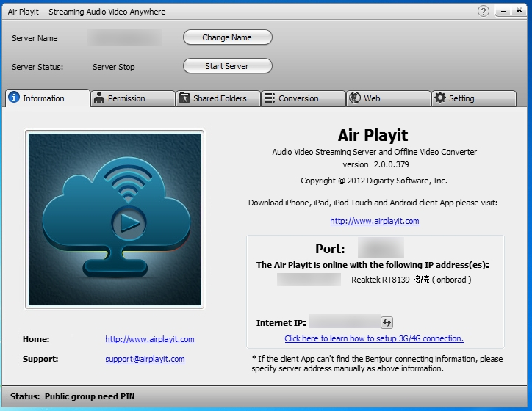
Task: Click the Change Name button
Action: click(x=227, y=37)
